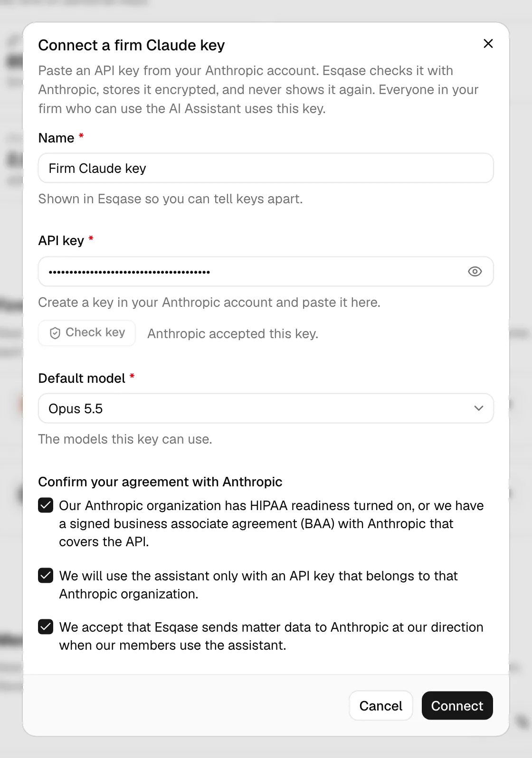Open the Default model dropdown
This screenshot has height=758, width=532.
tap(266, 408)
